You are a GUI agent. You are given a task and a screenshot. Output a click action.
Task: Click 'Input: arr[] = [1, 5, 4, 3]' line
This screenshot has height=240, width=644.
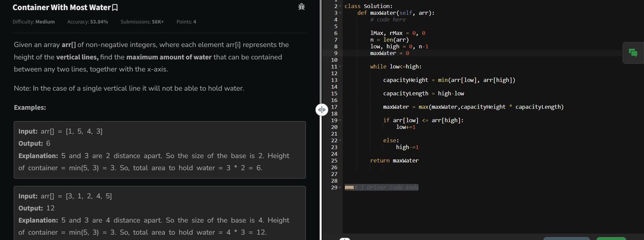click(x=61, y=132)
